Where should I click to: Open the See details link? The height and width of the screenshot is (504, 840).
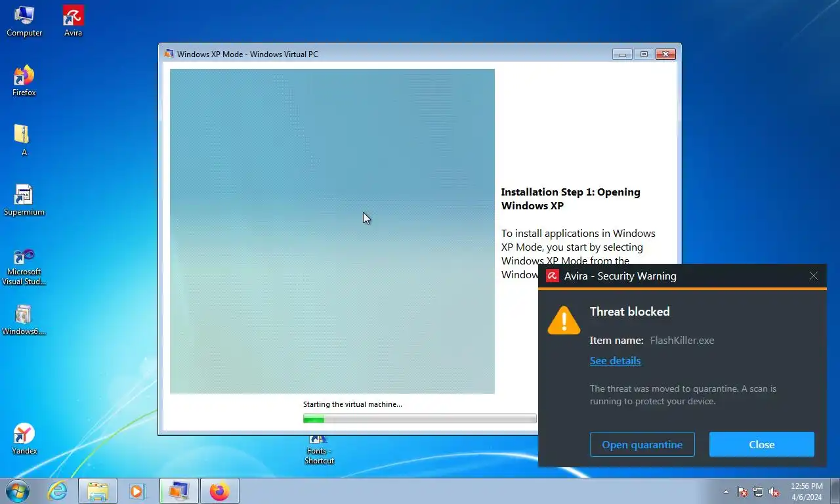point(615,361)
